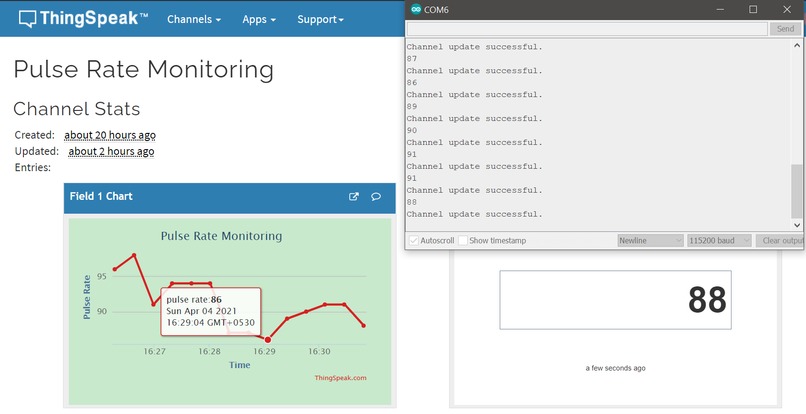Click the highest data point on the chart line
This screenshot has height=414, width=806.
pyautogui.click(x=134, y=255)
